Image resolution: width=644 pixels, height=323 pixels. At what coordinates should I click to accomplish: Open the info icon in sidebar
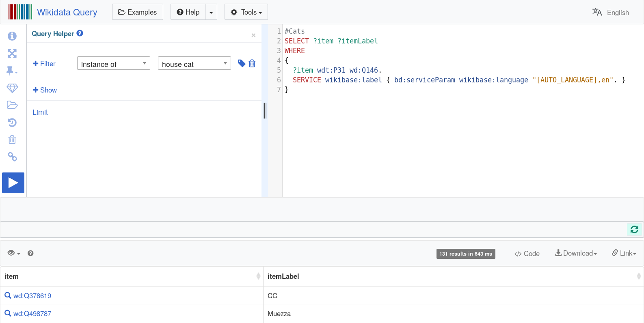(12, 36)
